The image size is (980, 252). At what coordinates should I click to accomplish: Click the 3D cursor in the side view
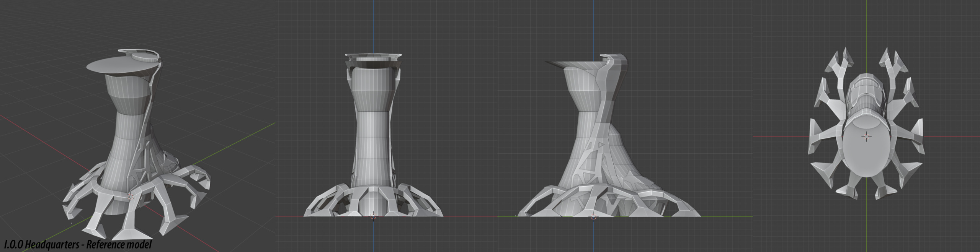pyautogui.click(x=593, y=216)
